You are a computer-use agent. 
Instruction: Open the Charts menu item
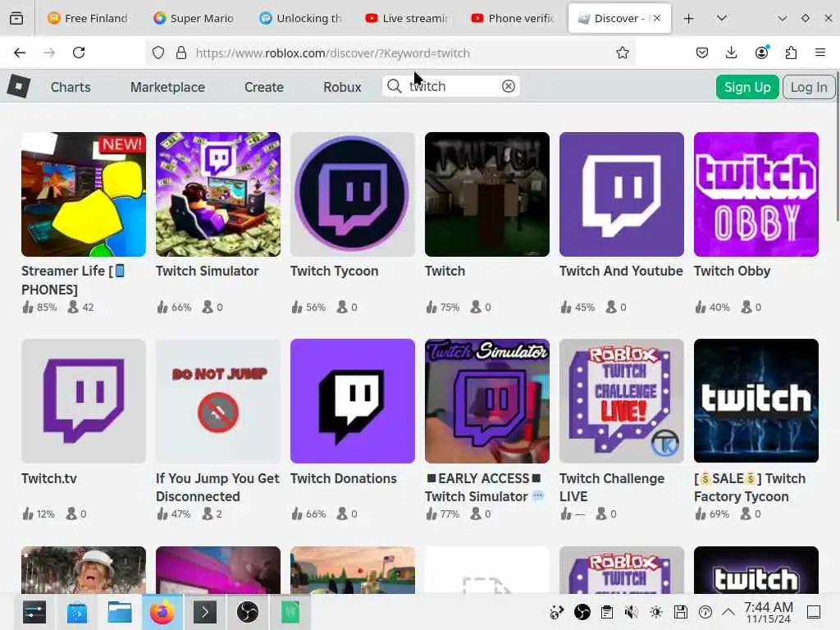pyautogui.click(x=71, y=87)
